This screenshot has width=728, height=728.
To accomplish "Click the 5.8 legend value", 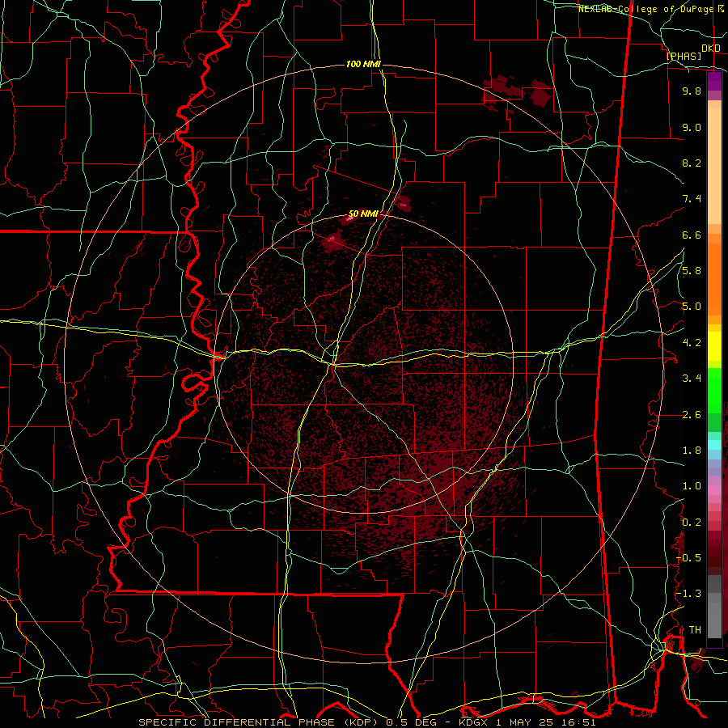I will [692, 271].
